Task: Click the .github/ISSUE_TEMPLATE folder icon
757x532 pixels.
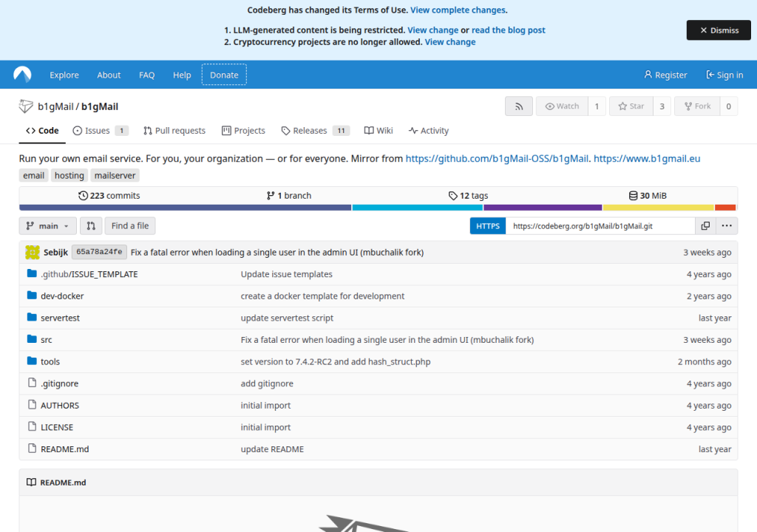Action: (x=32, y=273)
